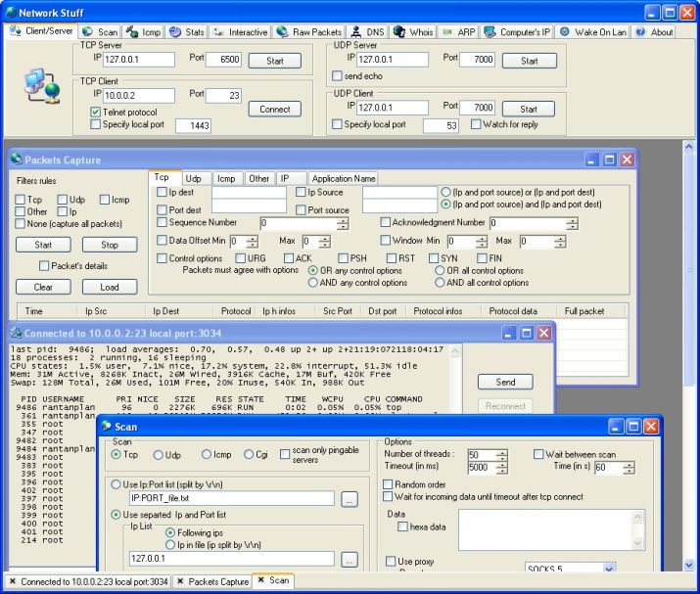
Task: Open the Whois tab icon
Action: (x=399, y=31)
